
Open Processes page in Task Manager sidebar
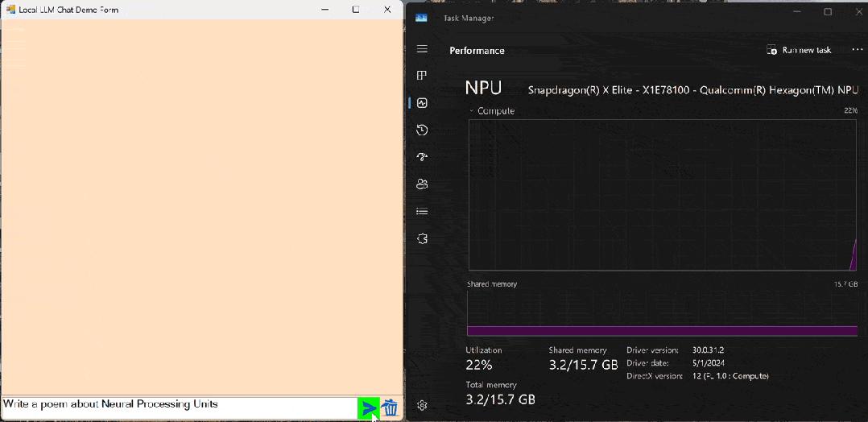point(422,76)
